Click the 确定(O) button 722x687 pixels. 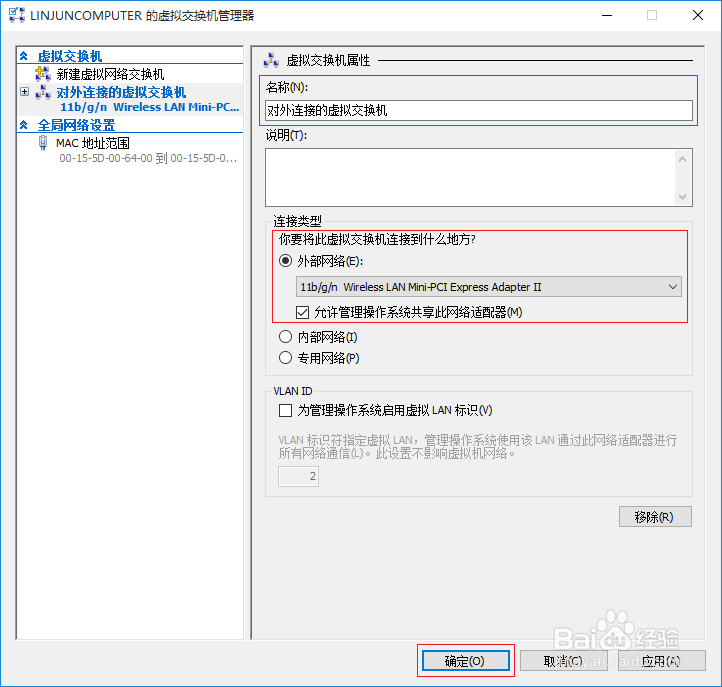pyautogui.click(x=466, y=661)
